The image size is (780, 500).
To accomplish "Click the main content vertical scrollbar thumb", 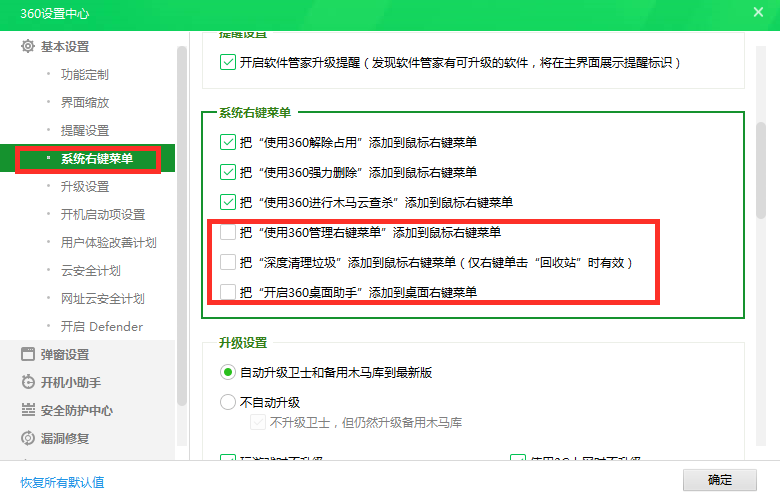I will 761,170.
